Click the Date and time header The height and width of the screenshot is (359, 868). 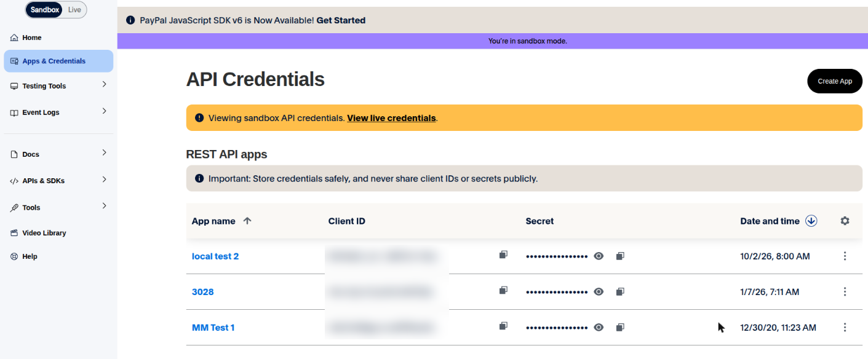pyautogui.click(x=770, y=221)
